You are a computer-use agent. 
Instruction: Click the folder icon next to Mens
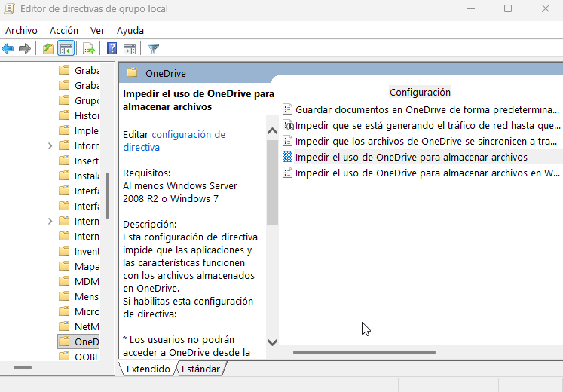64,296
